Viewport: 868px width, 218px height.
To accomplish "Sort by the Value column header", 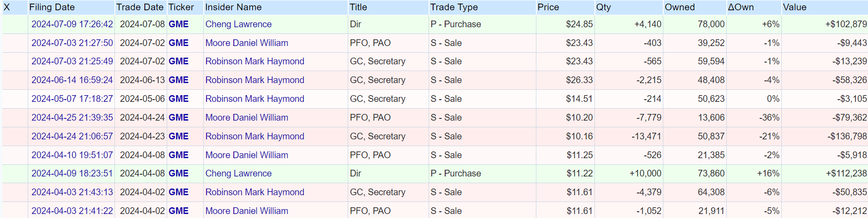I will [x=794, y=7].
